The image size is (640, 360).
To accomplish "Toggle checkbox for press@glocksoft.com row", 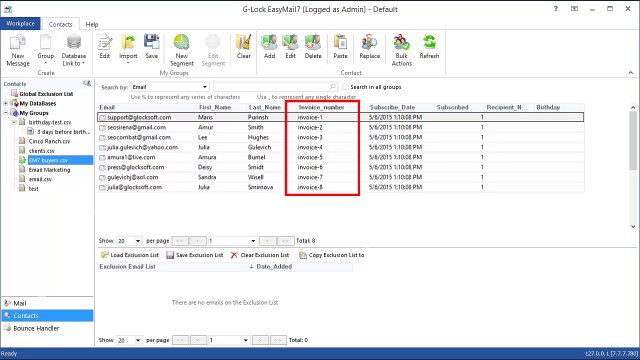I will pos(102,168).
